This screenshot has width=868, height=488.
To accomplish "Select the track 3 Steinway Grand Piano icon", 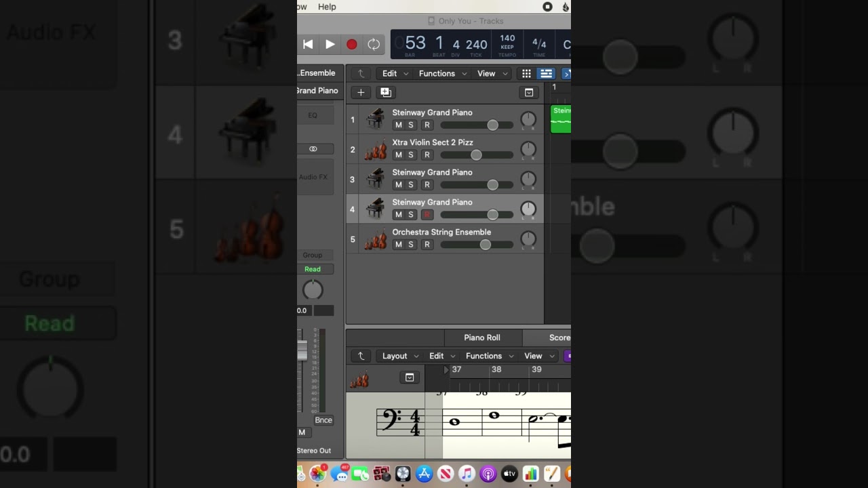I will click(x=375, y=179).
